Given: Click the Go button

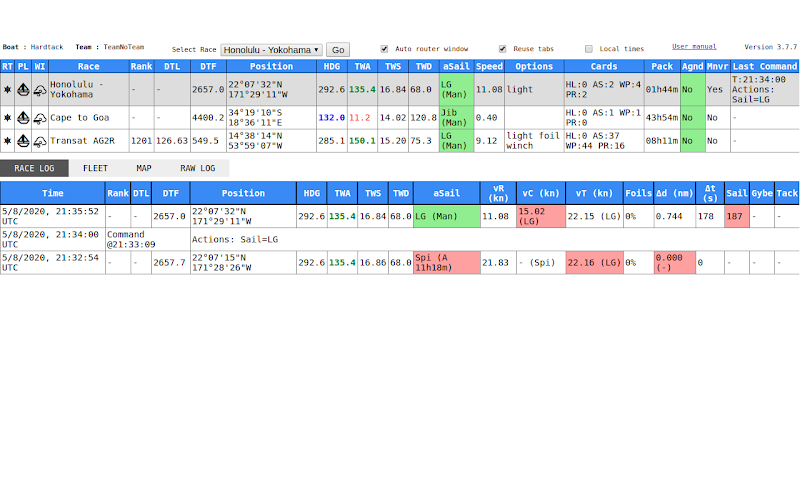Looking at the screenshot, I should [x=338, y=49].
